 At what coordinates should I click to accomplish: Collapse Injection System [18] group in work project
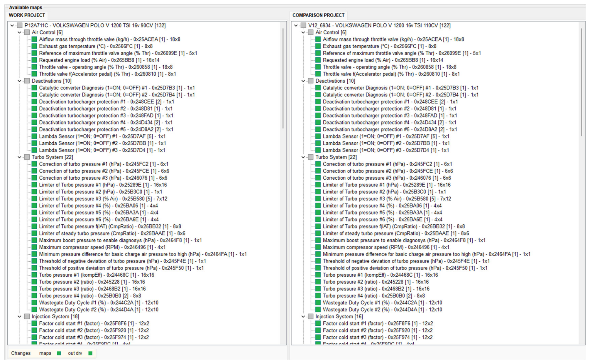coord(19,317)
